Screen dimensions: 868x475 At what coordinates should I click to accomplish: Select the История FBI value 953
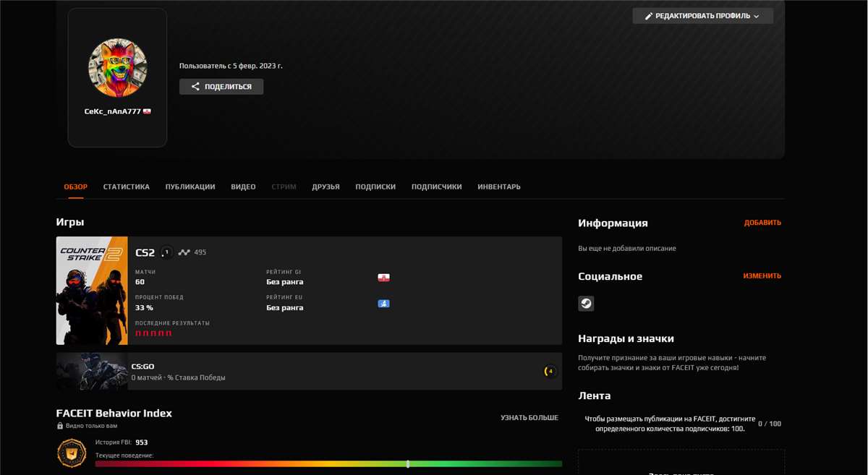pyautogui.click(x=141, y=442)
